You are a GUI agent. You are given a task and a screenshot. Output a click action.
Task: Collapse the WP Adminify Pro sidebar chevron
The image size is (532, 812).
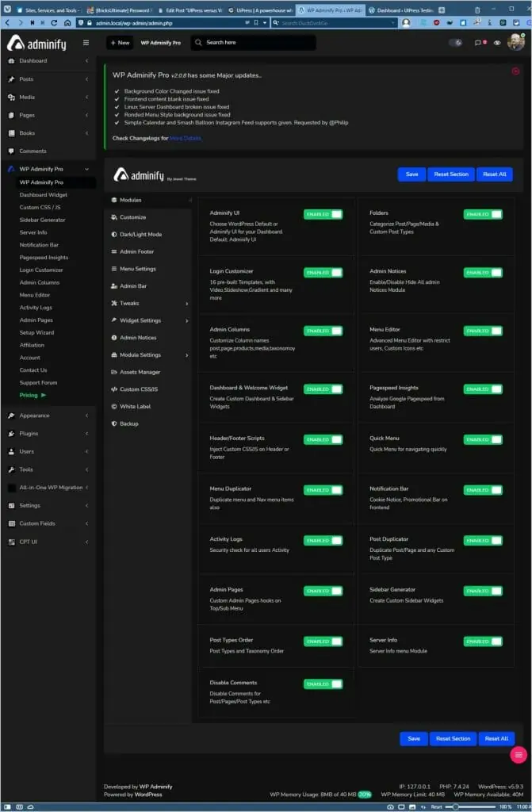click(86, 170)
